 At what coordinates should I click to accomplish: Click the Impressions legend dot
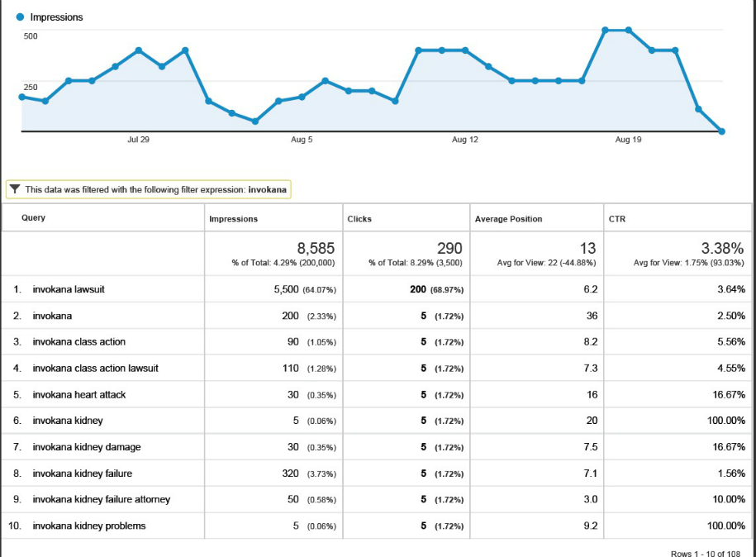[x=20, y=17]
